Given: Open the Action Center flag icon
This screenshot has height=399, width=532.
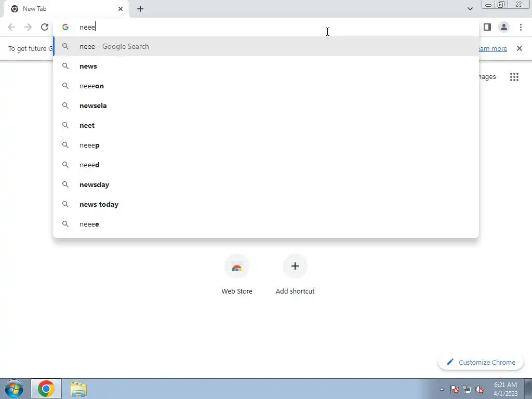Looking at the screenshot, I should [x=455, y=389].
